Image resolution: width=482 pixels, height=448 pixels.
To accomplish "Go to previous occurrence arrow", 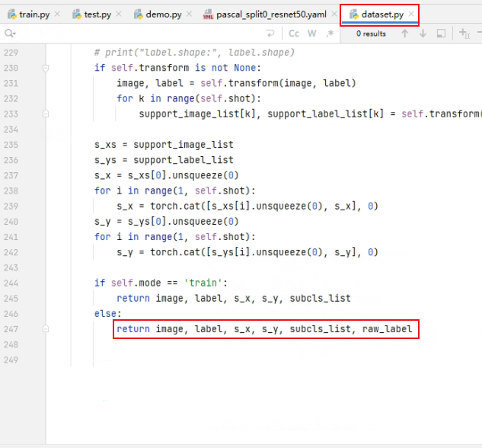I will tap(405, 34).
